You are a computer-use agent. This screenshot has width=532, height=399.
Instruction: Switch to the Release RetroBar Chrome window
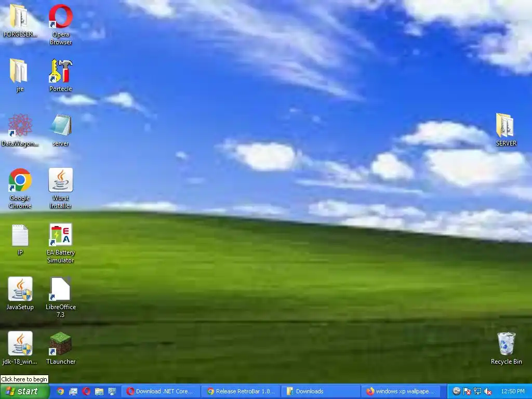[x=241, y=391]
